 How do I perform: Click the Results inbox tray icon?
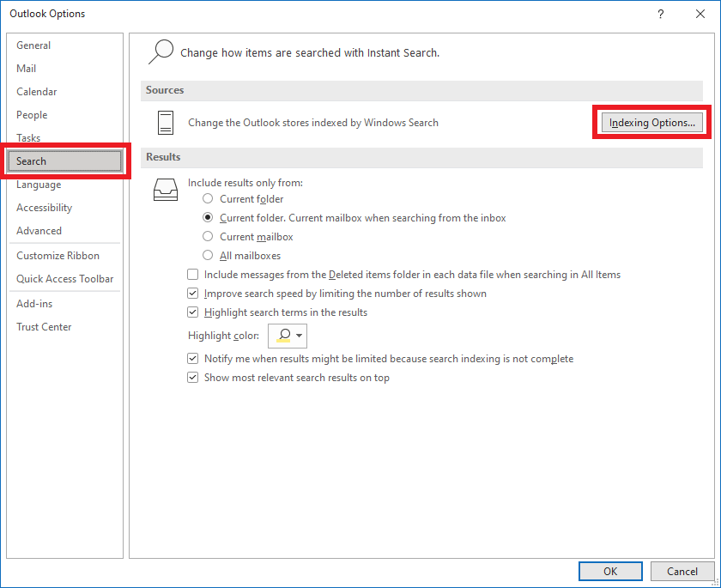click(x=166, y=190)
